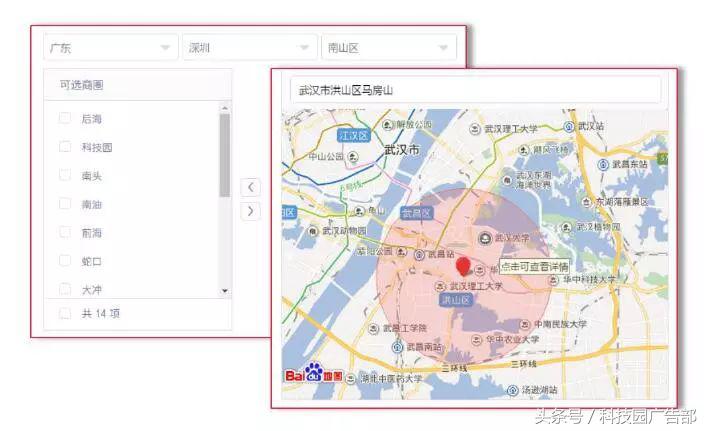Check the 前海 checkbox
Viewport: 707px width, 431px height.
coord(65,232)
